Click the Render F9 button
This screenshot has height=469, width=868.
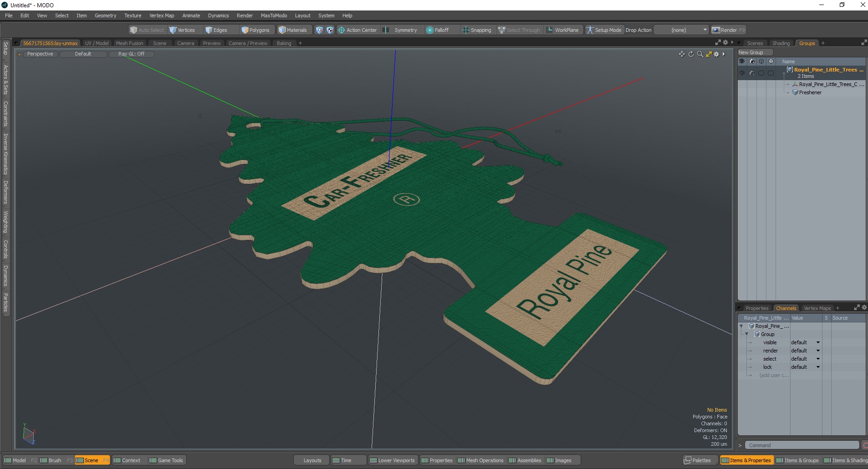coord(729,30)
